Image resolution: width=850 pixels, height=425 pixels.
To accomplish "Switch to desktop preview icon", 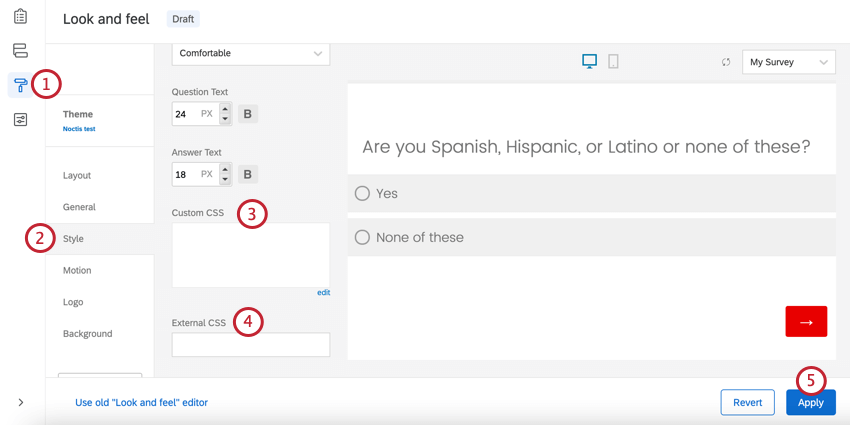I will [x=589, y=62].
